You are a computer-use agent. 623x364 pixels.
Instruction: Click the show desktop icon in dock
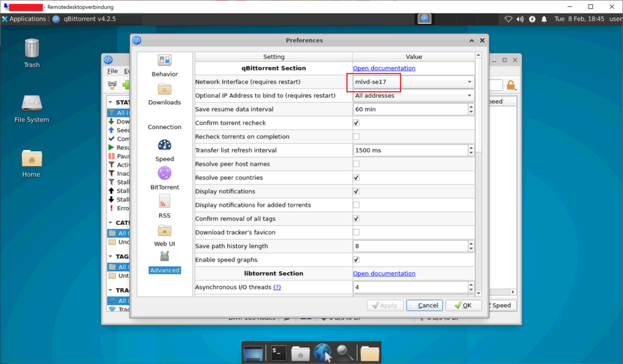(253, 353)
